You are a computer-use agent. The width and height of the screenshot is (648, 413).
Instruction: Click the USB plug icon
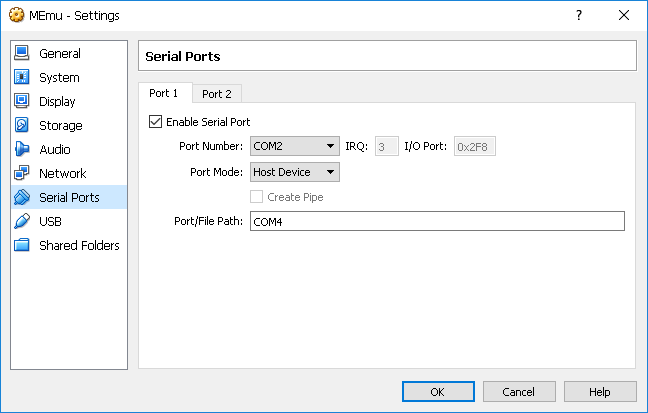pos(22,222)
